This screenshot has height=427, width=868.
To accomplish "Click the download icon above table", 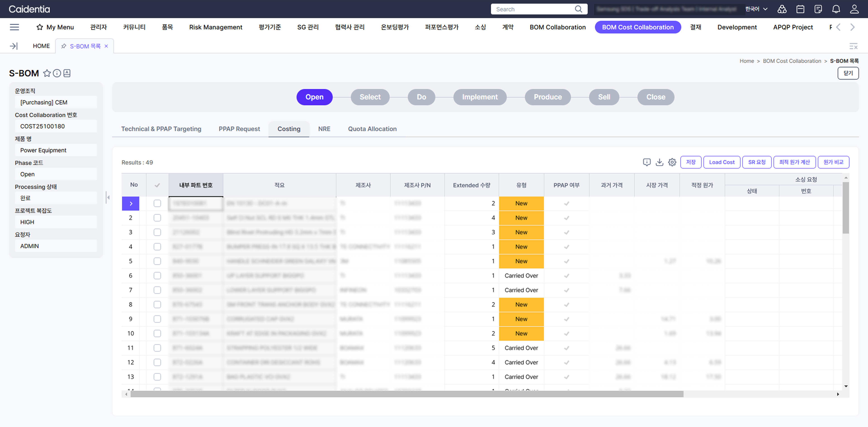I will [x=659, y=162].
